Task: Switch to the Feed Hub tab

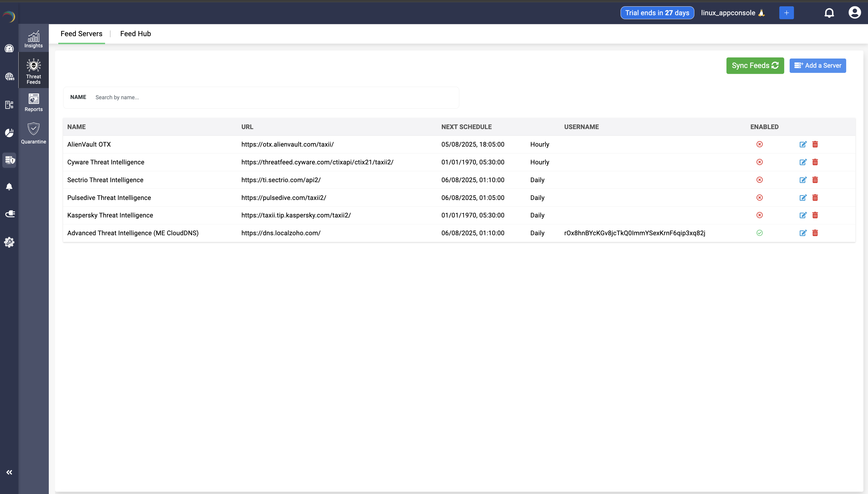Action: [x=135, y=34]
